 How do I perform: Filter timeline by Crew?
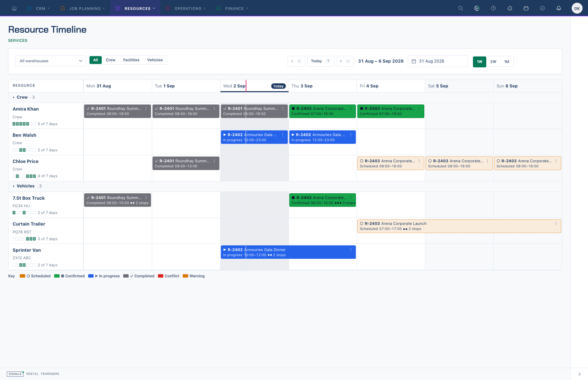[x=111, y=60]
